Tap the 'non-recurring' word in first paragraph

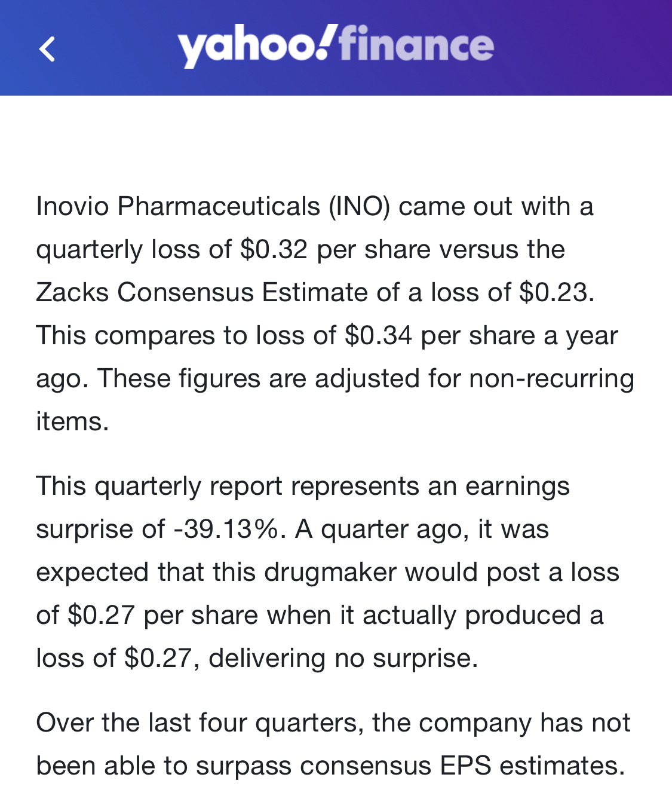point(551,379)
